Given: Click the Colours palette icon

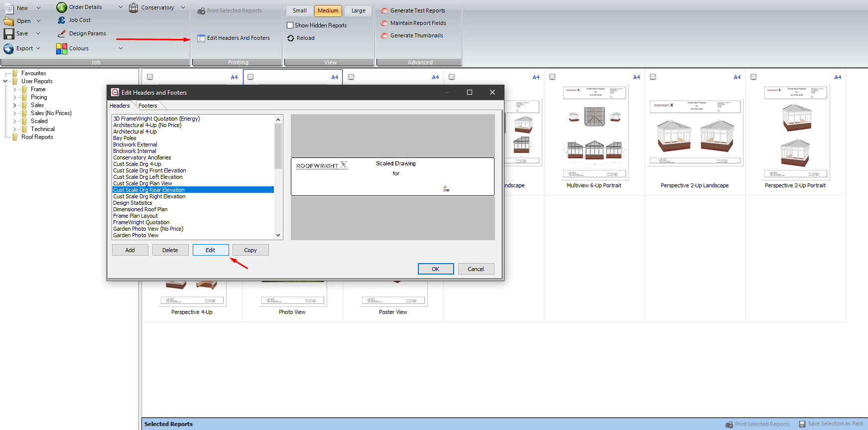Looking at the screenshot, I should click(62, 48).
